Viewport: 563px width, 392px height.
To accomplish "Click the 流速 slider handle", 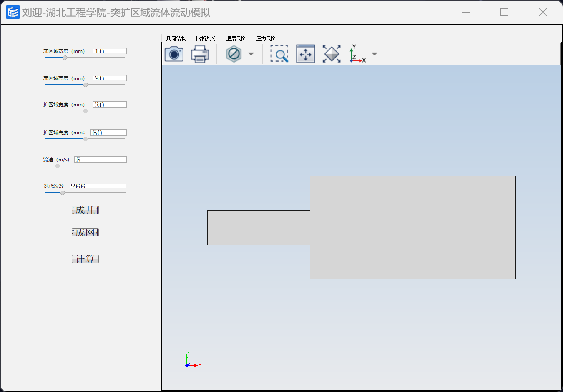I will tap(58, 166).
